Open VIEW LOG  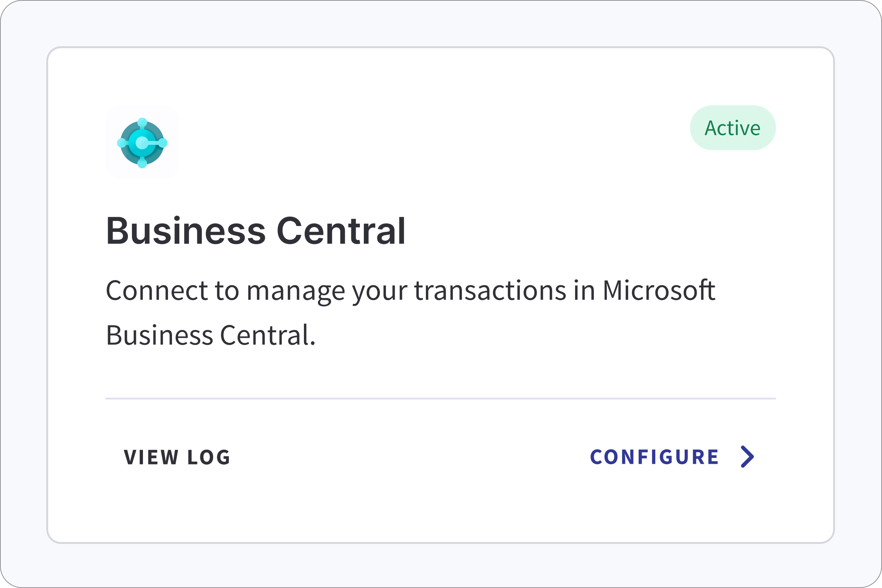(177, 457)
